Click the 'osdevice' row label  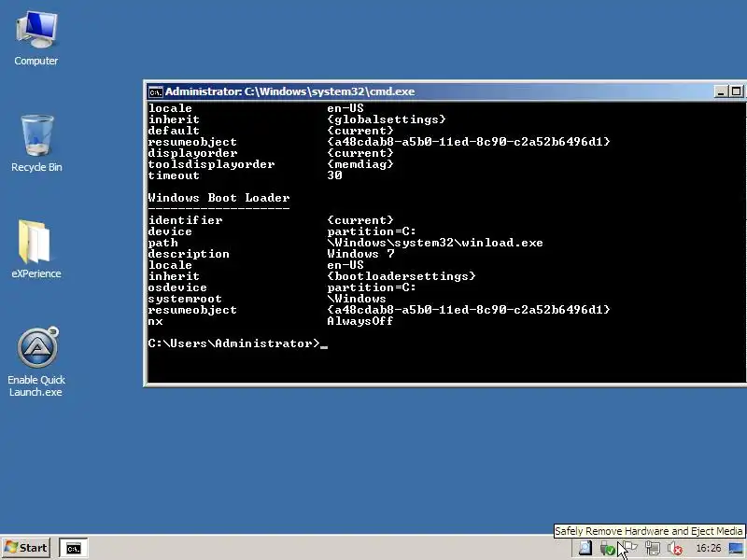(177, 287)
